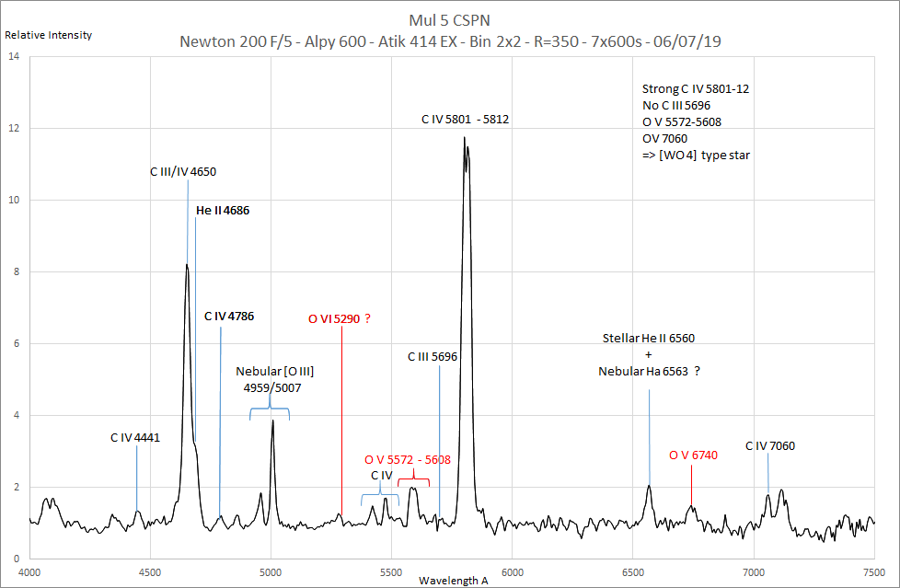Select the red 'O VI 5290 ?' label
The image size is (900, 588).
[x=340, y=318]
